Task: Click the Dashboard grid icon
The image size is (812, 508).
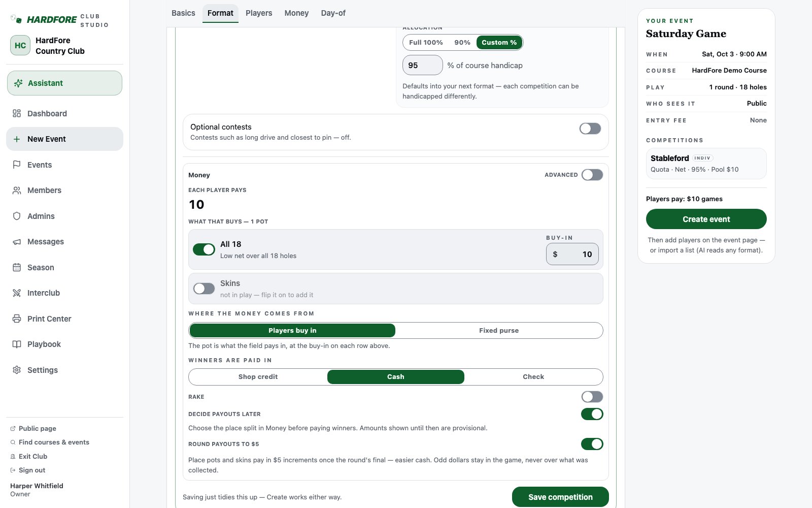Action: point(17,113)
